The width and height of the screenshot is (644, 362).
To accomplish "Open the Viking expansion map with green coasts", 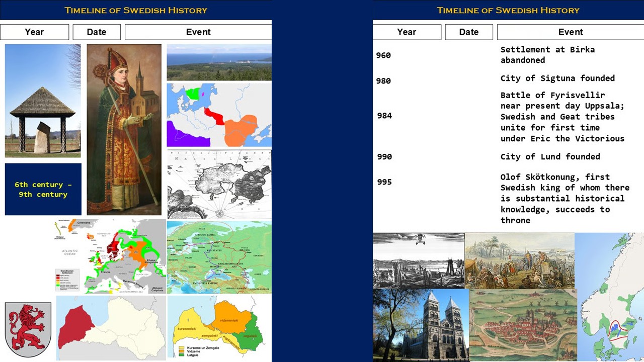I will click(x=110, y=256).
